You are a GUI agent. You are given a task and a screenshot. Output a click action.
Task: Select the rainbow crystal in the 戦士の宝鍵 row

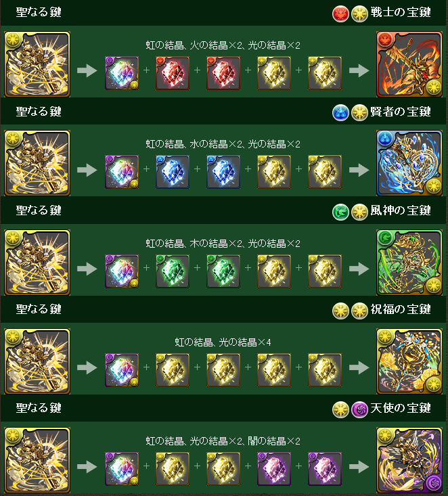pyautogui.click(x=122, y=73)
